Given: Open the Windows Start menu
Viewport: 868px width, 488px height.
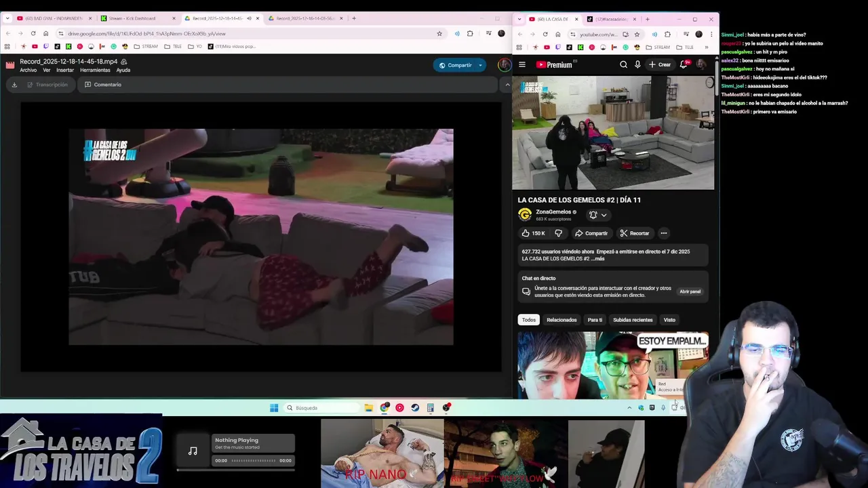Looking at the screenshot, I should [274, 408].
